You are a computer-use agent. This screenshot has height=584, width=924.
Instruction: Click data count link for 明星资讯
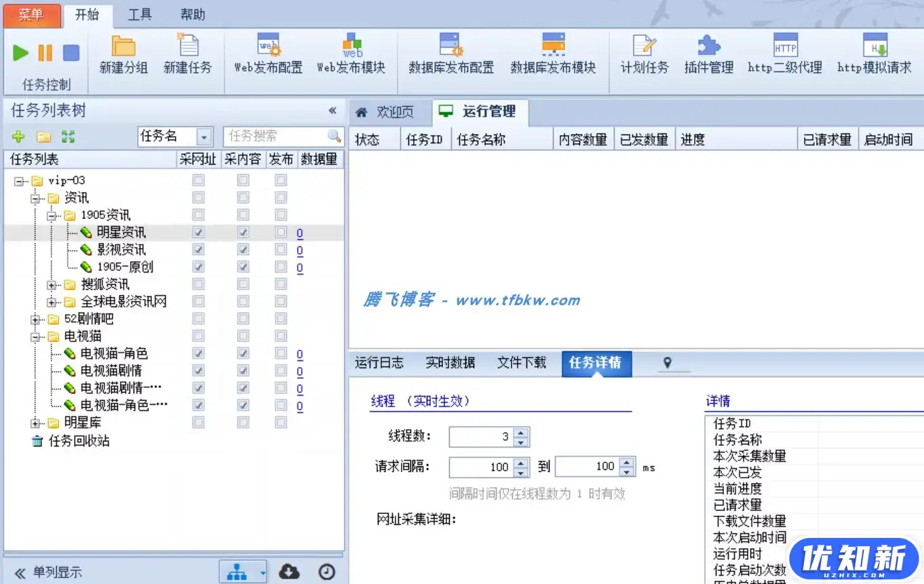click(300, 233)
